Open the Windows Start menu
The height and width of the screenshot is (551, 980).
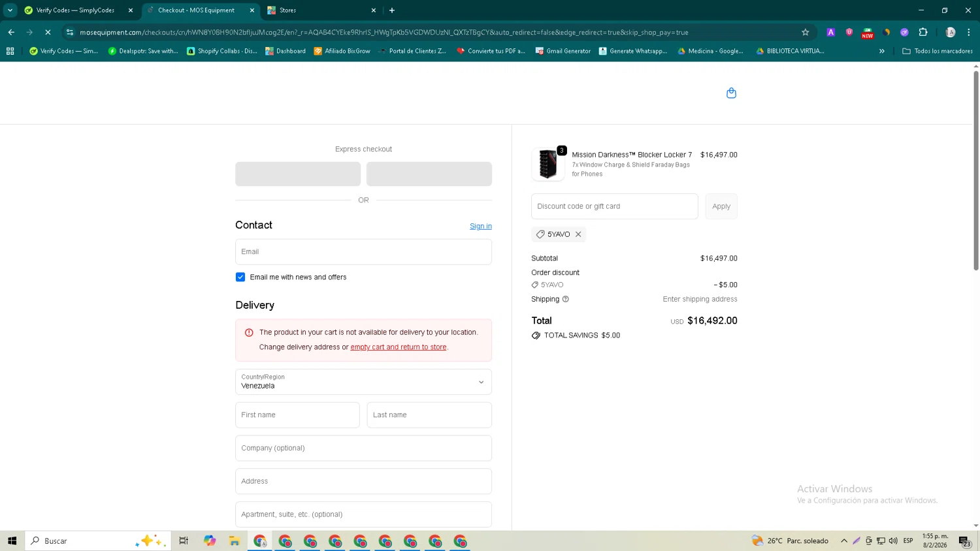click(12, 541)
